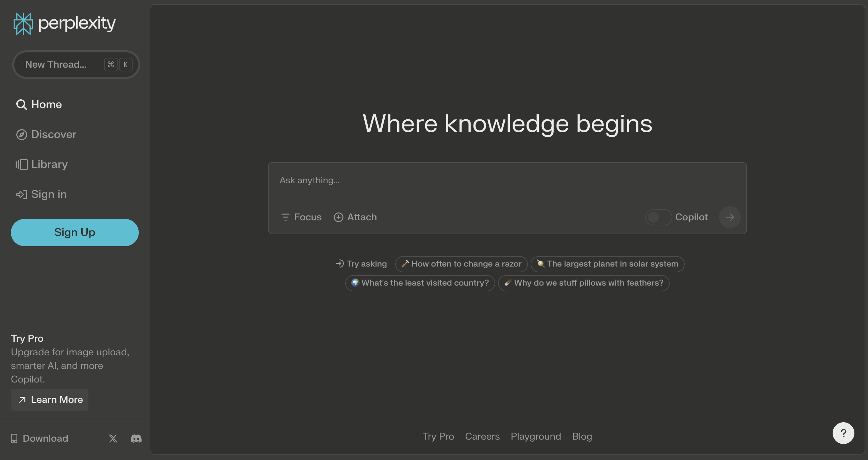Image resolution: width=868 pixels, height=460 pixels.
Task: Click the help question mark button
Action: pos(843,433)
